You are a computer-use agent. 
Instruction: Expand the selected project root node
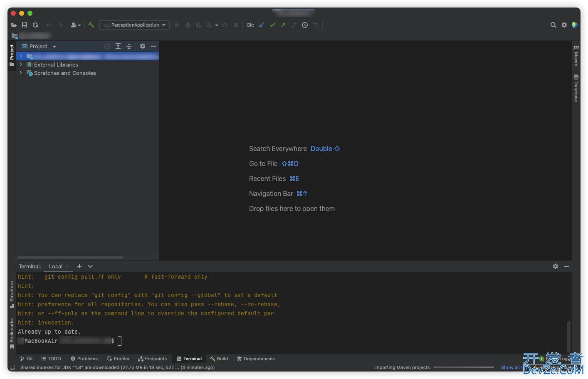tap(21, 56)
